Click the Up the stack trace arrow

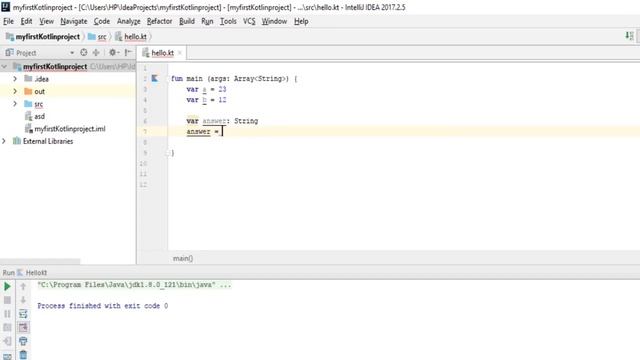pyautogui.click(x=23, y=287)
